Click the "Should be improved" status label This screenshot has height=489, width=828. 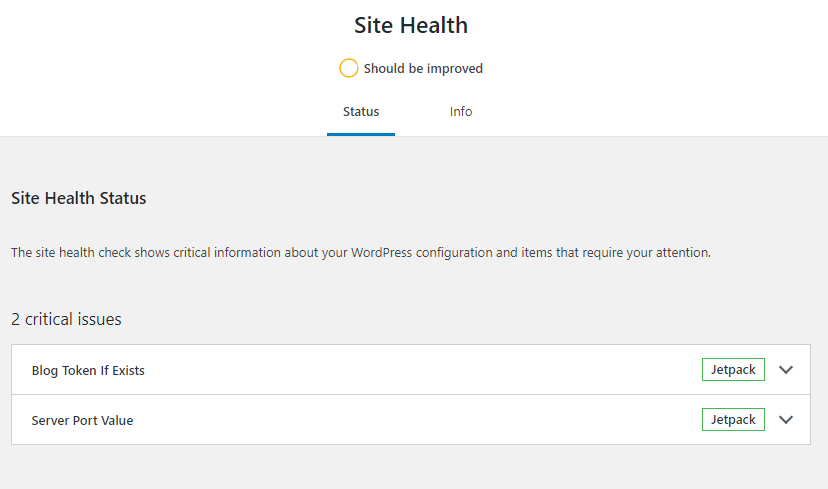pyautogui.click(x=423, y=69)
